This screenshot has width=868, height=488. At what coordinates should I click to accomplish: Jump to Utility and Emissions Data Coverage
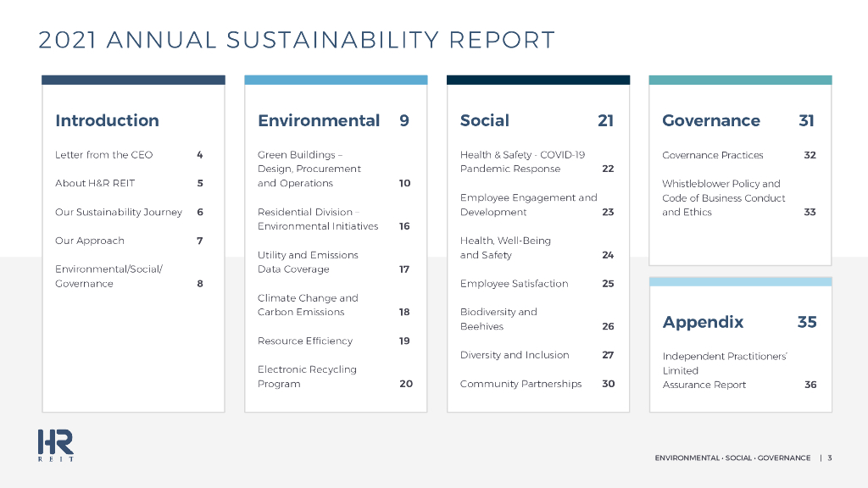[308, 262]
